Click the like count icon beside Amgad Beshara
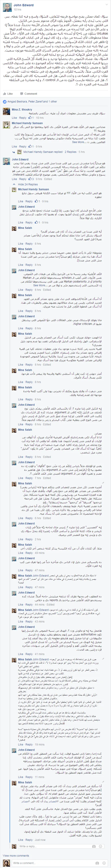 [x=5, y=101]
